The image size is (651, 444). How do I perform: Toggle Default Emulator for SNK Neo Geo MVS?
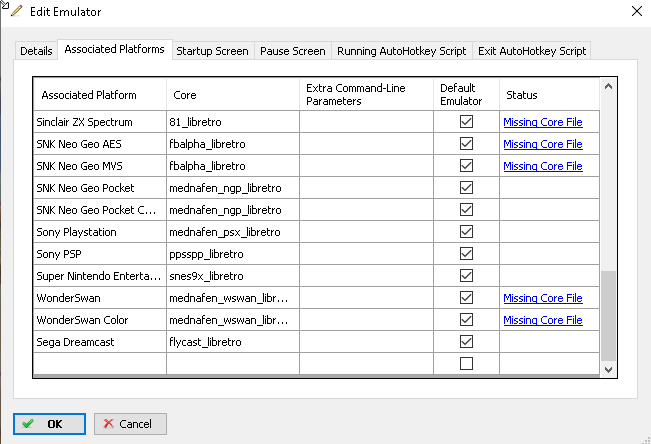pos(466,166)
